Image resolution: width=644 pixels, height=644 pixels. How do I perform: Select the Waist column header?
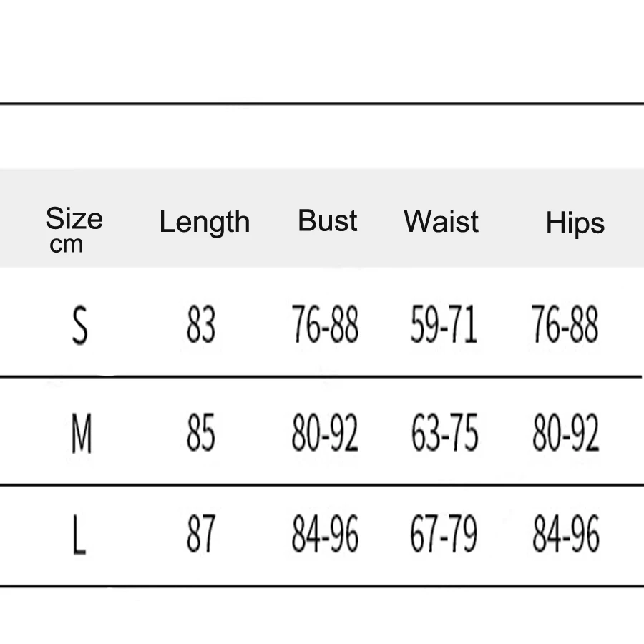[x=441, y=221]
